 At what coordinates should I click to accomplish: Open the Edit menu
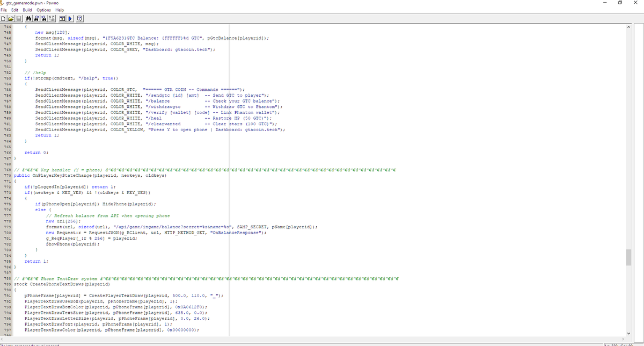[15, 10]
